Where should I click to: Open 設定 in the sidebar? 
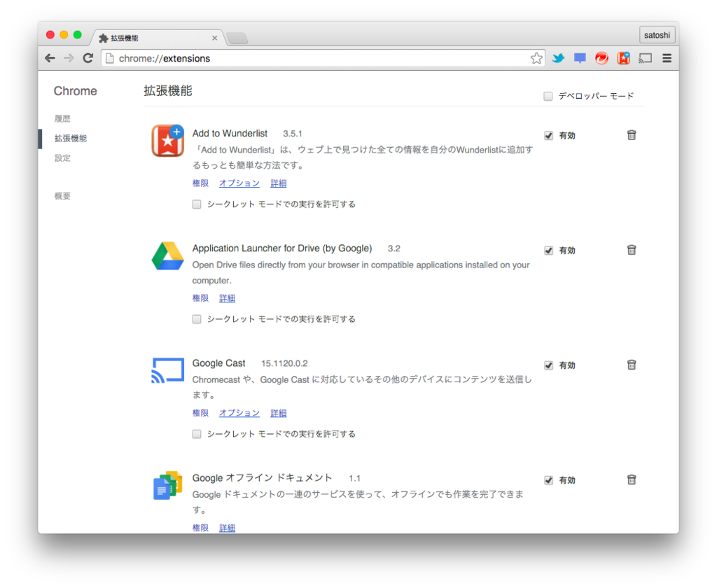tap(62, 157)
